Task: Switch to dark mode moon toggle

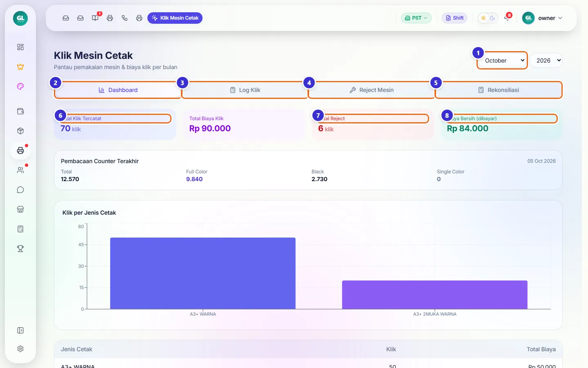Action: click(492, 18)
